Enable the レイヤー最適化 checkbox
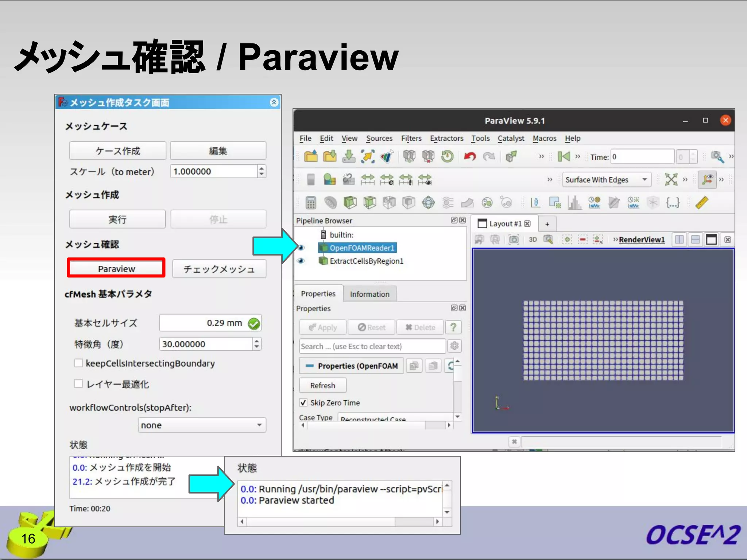747x560 pixels. coord(78,384)
